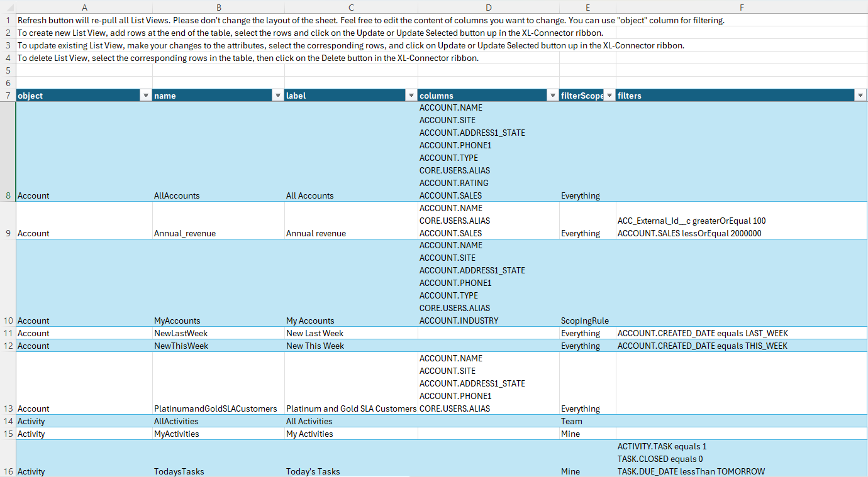
Task: Open the filter dropdown on the columns column
Action: tap(552, 95)
